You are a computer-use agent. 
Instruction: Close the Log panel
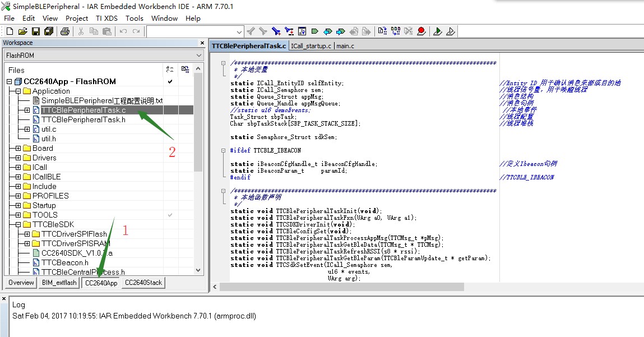pos(4,299)
